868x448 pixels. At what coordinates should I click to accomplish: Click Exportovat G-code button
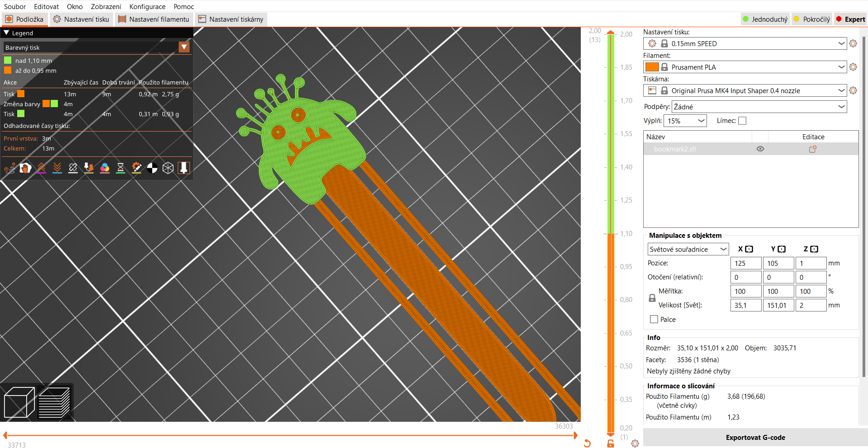tap(755, 437)
